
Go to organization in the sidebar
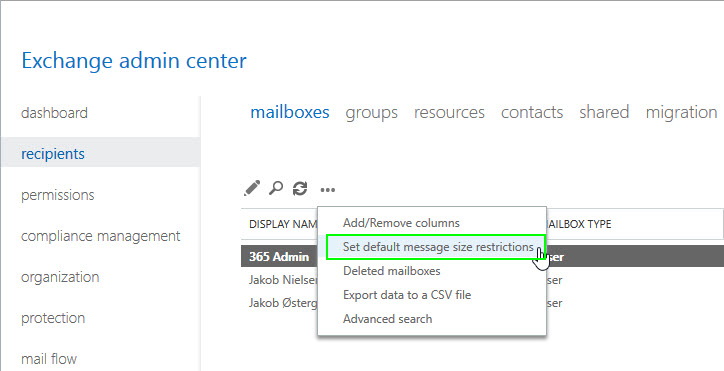pyautogui.click(x=60, y=277)
